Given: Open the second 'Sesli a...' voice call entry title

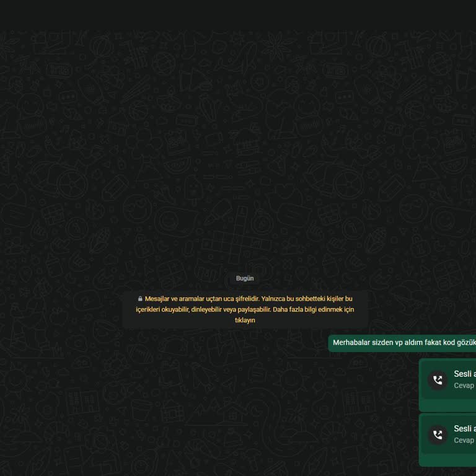Looking at the screenshot, I should 464,428.
